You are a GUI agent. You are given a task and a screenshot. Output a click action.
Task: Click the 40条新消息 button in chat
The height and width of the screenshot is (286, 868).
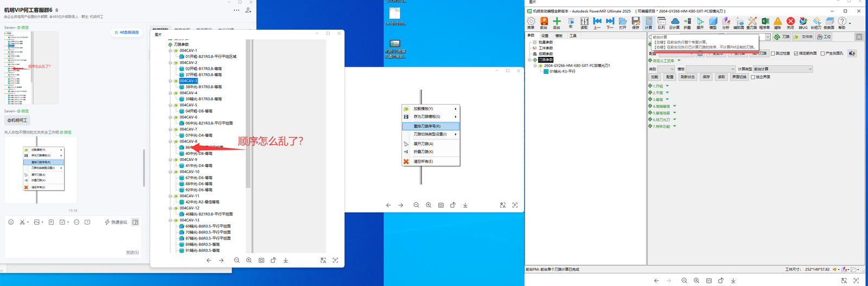(126, 32)
